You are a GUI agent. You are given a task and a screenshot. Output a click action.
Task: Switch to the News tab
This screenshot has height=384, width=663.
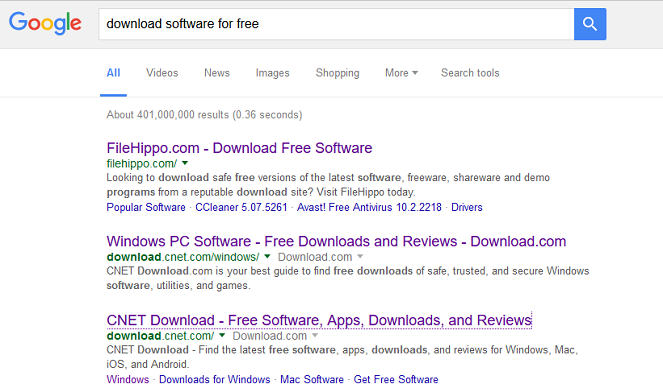tap(217, 73)
